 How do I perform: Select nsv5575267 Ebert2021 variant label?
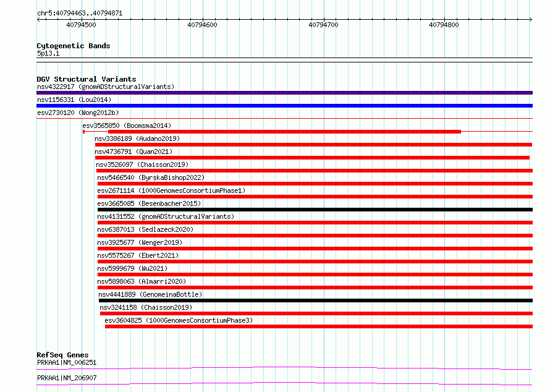[138, 255]
